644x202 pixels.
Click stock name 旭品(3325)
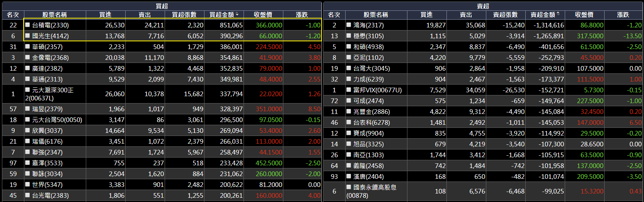point(368,144)
